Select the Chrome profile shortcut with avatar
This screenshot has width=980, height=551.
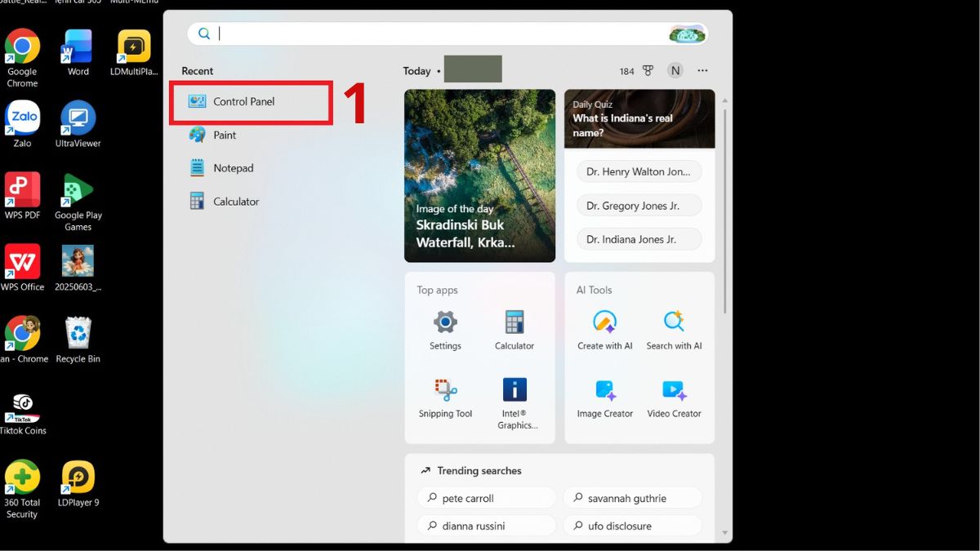click(22, 340)
